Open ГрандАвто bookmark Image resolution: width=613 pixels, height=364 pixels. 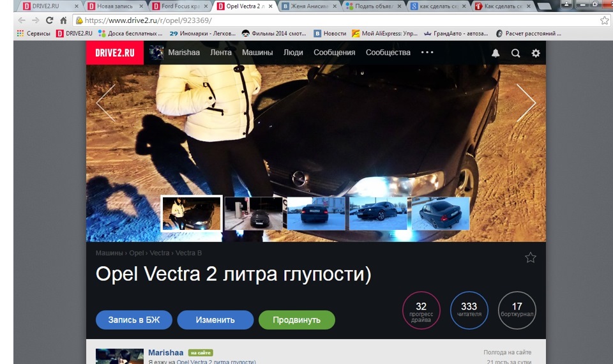pyautogui.click(x=456, y=34)
